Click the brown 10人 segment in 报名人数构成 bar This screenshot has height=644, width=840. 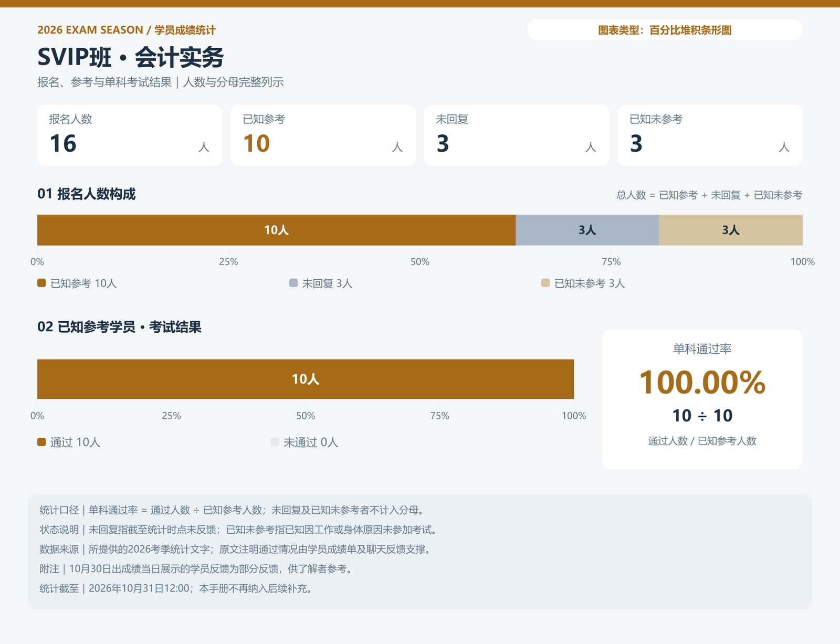coord(276,230)
